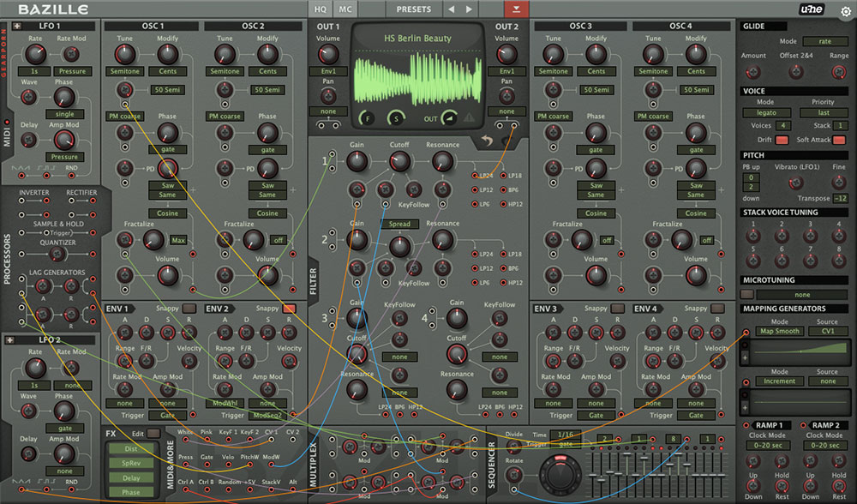Screen dimensions: 857x504
Task: Click the F icon in oscilloscope display
Action: point(368,118)
